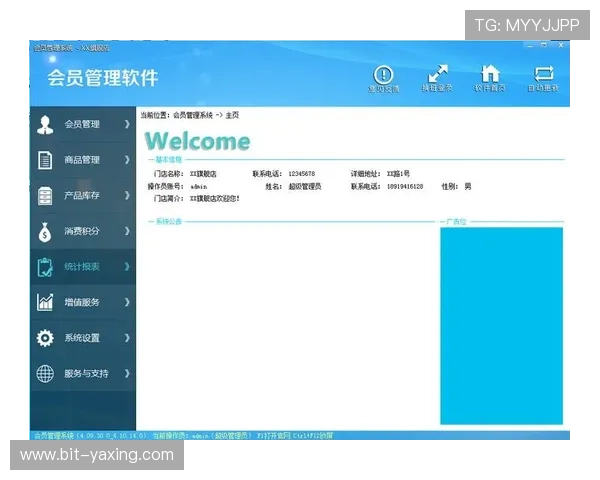The height and width of the screenshot is (480, 600).
Task: Click the operator account value admin
Action: pos(199,187)
